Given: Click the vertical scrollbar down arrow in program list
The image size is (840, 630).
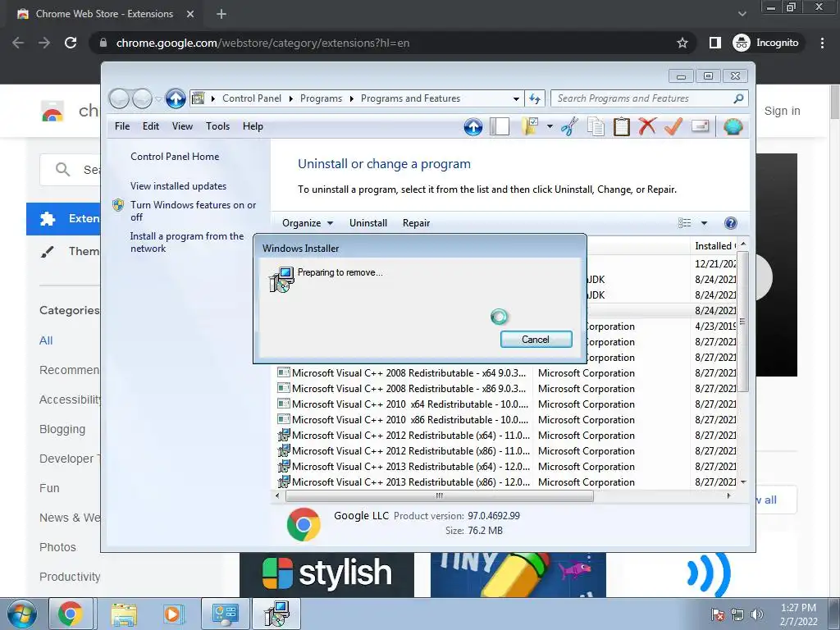Looking at the screenshot, I should click(743, 482).
